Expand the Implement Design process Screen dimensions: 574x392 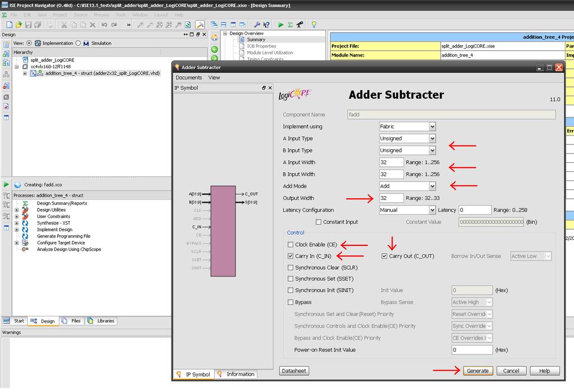coord(16,230)
